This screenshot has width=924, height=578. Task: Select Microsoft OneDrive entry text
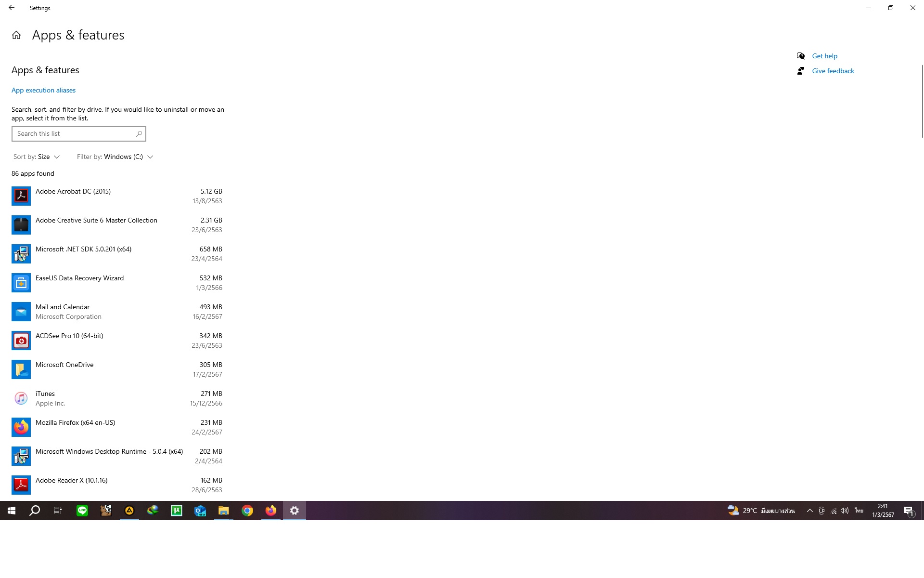(64, 365)
